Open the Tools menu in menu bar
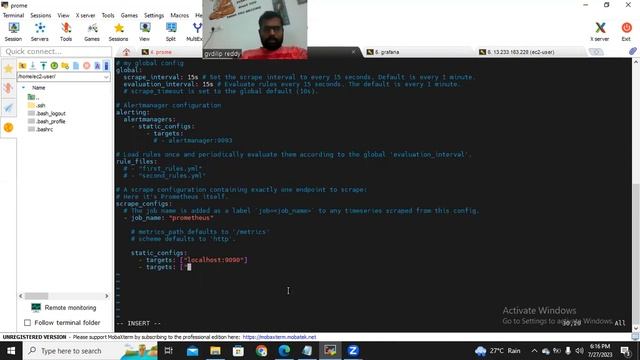 pos(108,15)
